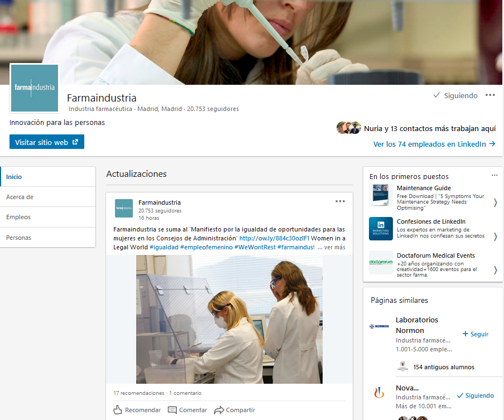
Task: Open the post options three-dot menu
Action: click(340, 201)
